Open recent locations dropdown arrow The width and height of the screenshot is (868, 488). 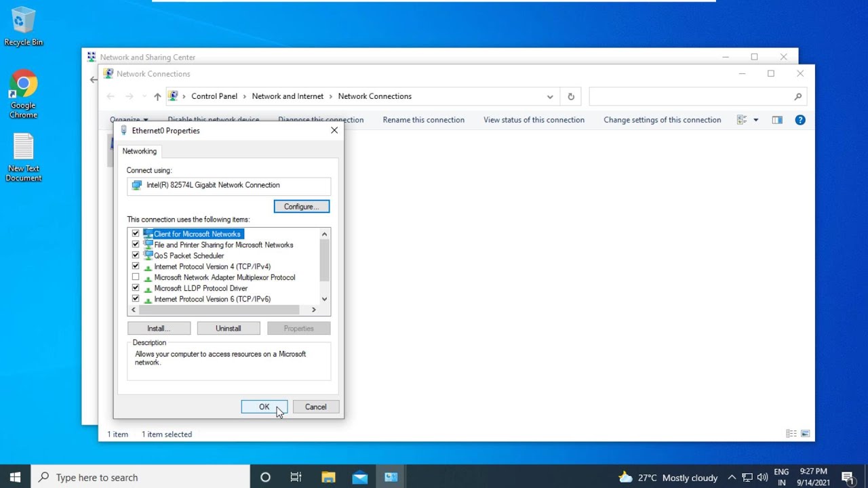[x=144, y=96]
